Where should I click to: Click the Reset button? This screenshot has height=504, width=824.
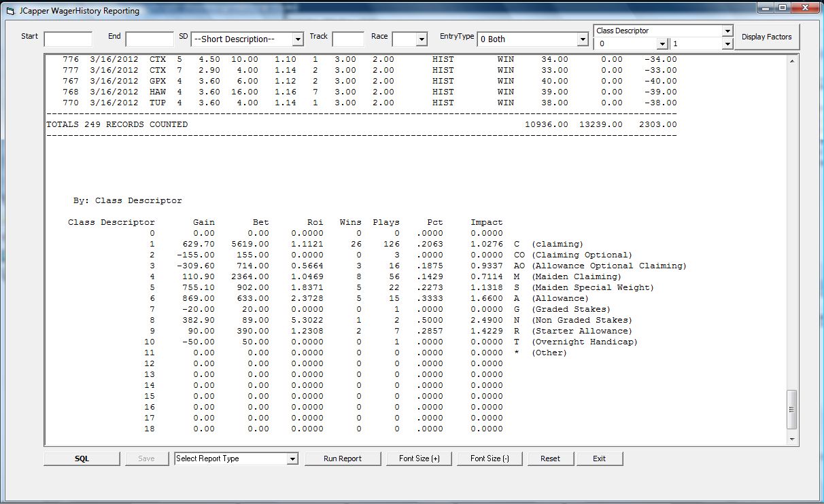[x=550, y=458]
